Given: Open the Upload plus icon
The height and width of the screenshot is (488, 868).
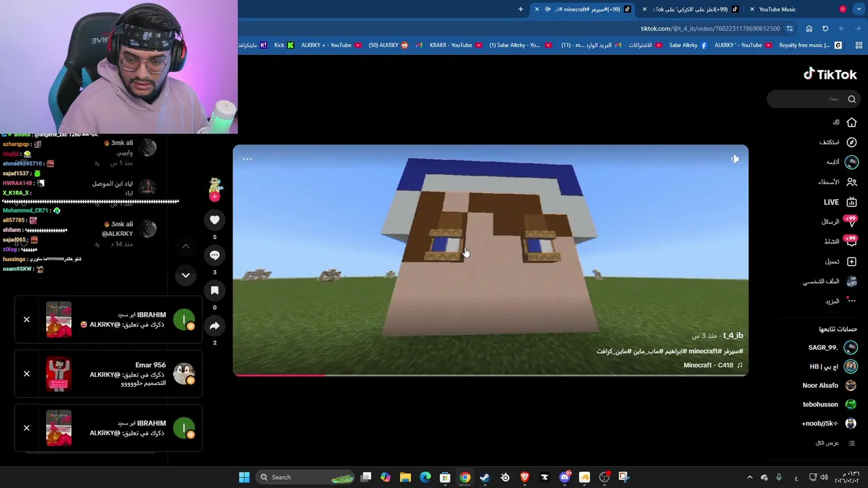Looking at the screenshot, I should tap(852, 262).
